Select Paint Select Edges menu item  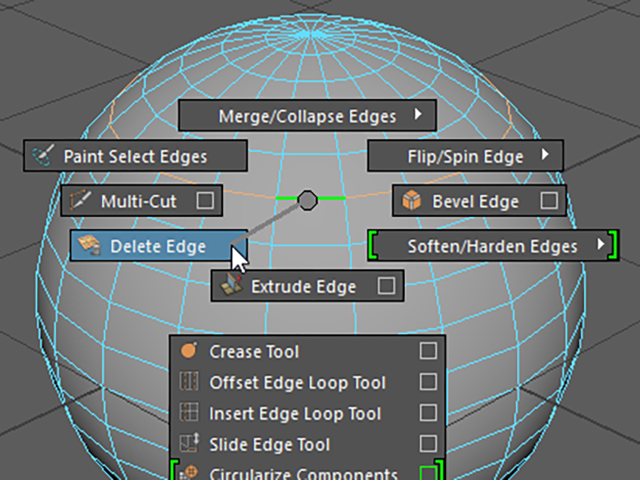136,156
